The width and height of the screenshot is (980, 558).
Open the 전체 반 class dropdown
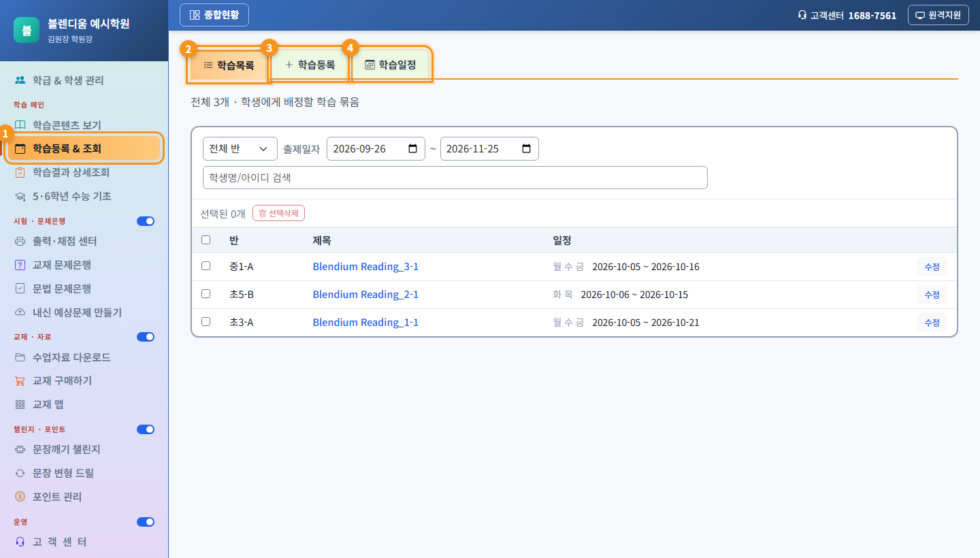240,149
